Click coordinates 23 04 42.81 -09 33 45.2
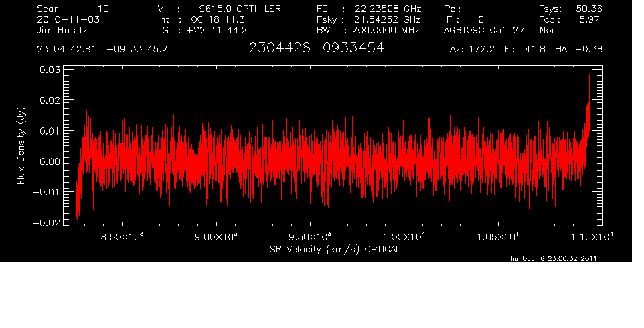This screenshot has width=644, height=328. [102, 50]
